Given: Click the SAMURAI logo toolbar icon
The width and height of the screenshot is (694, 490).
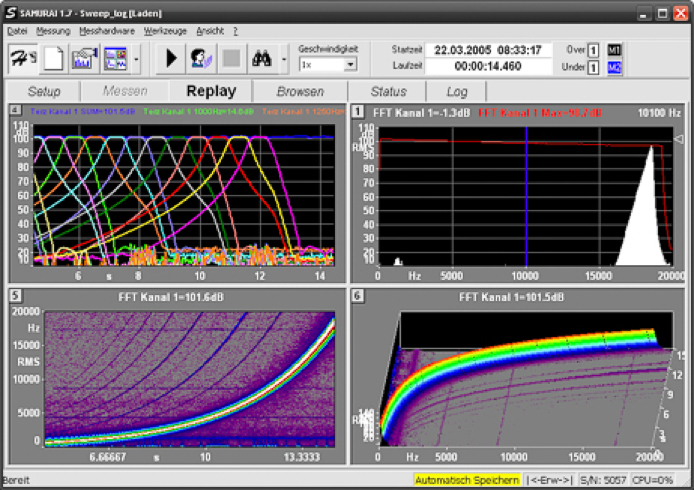Looking at the screenshot, I should [x=23, y=58].
